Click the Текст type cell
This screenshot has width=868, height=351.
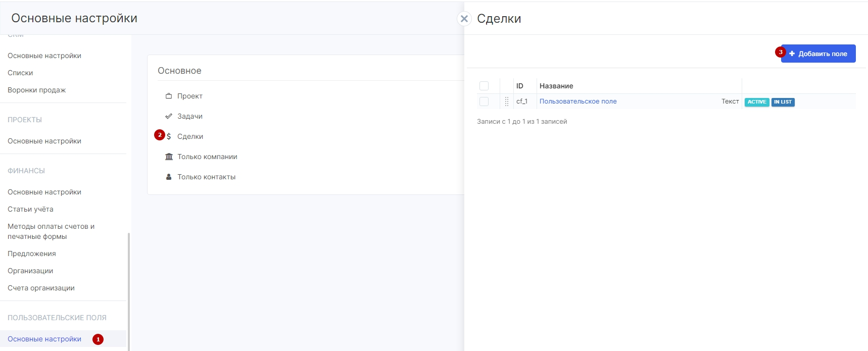730,102
